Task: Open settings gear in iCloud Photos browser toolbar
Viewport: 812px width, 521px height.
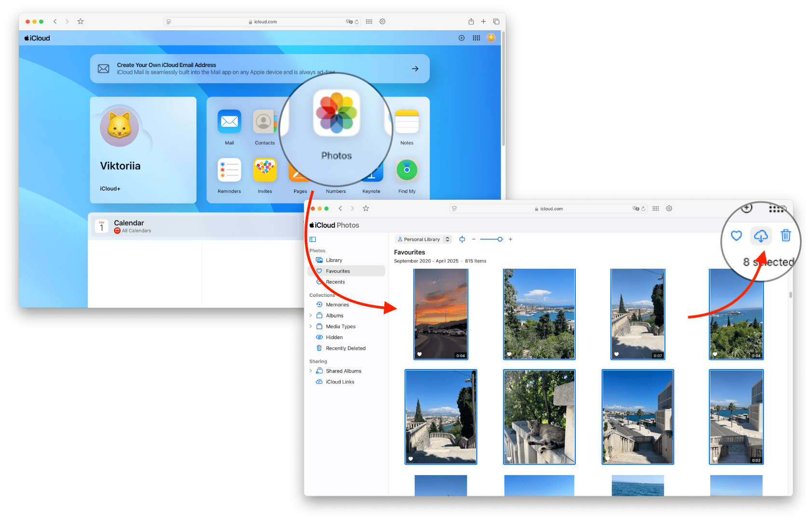Action: pos(669,208)
